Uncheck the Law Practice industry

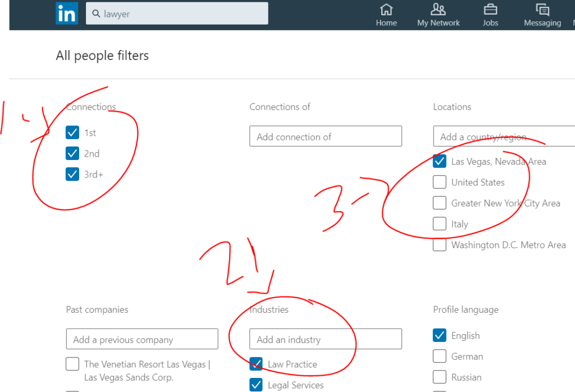[256, 364]
